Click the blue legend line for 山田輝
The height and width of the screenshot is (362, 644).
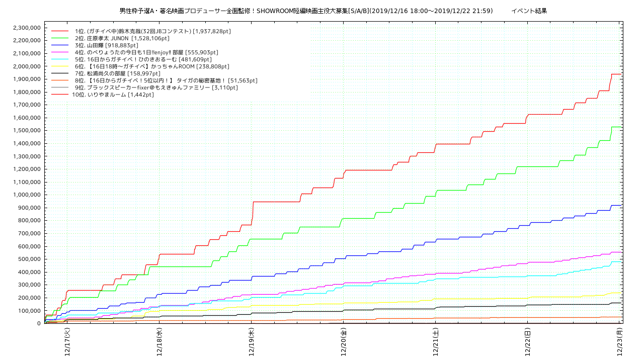[x=59, y=45]
